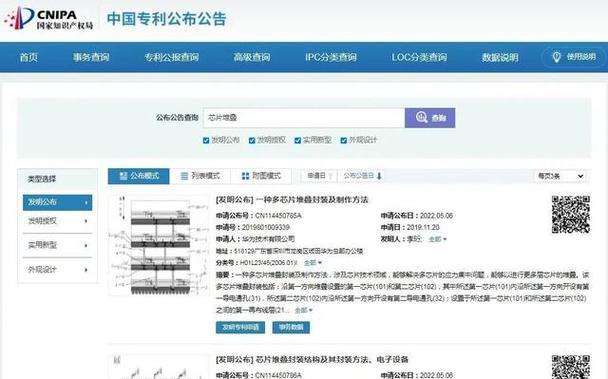Screen dimensions: 608x379
Task: Expand 全部 next to inventor 李珩
Action: coord(437,239)
